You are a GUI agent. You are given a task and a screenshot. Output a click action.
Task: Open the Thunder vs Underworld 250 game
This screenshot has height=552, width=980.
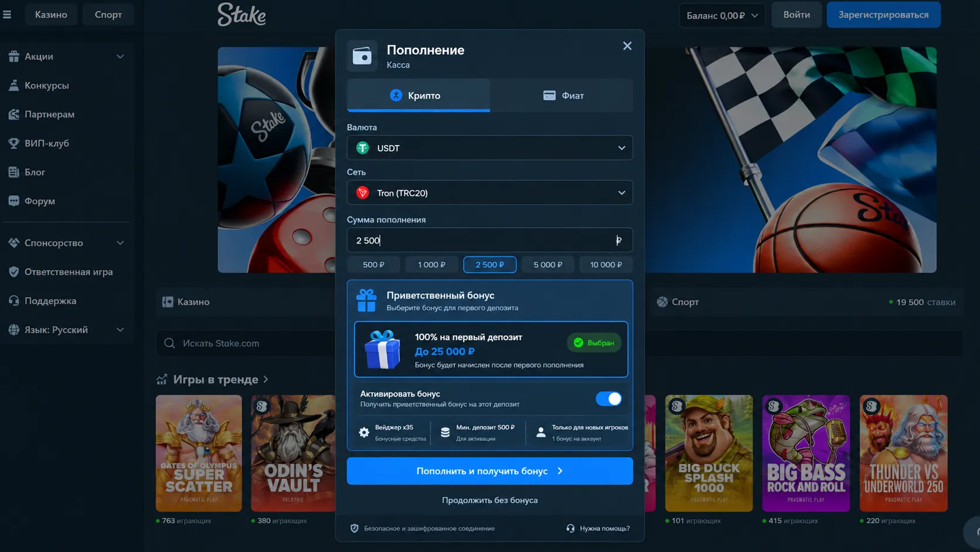point(903,453)
